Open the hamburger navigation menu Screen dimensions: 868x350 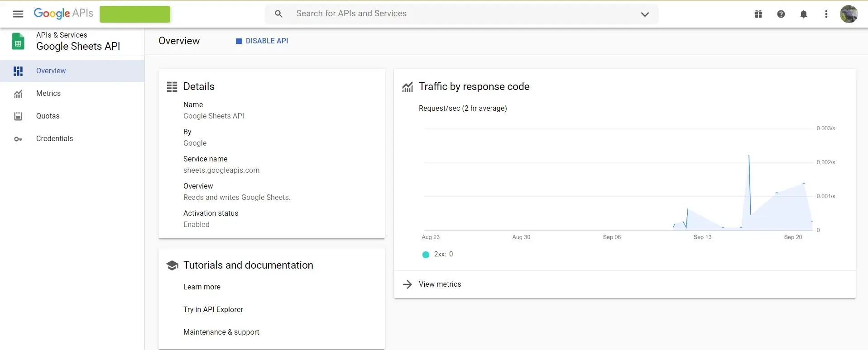pyautogui.click(x=18, y=14)
